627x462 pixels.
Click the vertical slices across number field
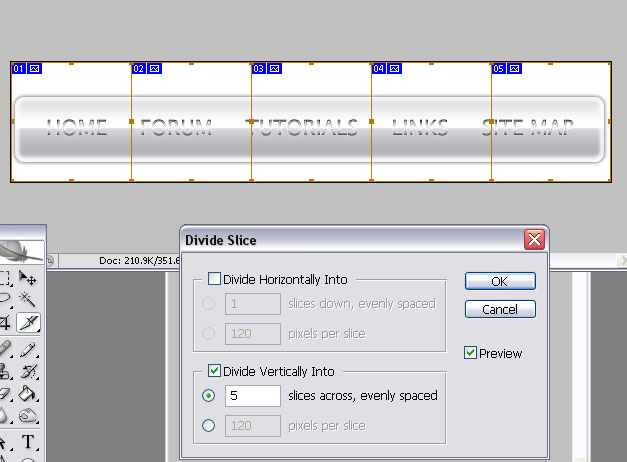click(252, 396)
